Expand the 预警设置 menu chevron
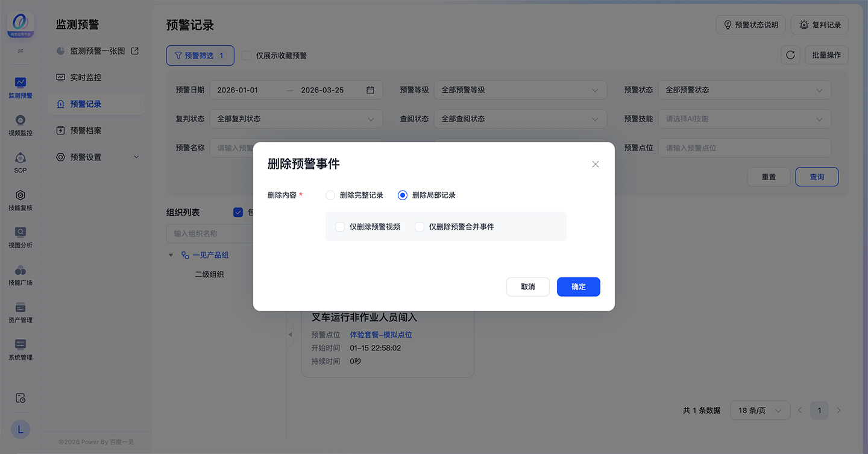Screen dimensions: 868x454 point(136,157)
